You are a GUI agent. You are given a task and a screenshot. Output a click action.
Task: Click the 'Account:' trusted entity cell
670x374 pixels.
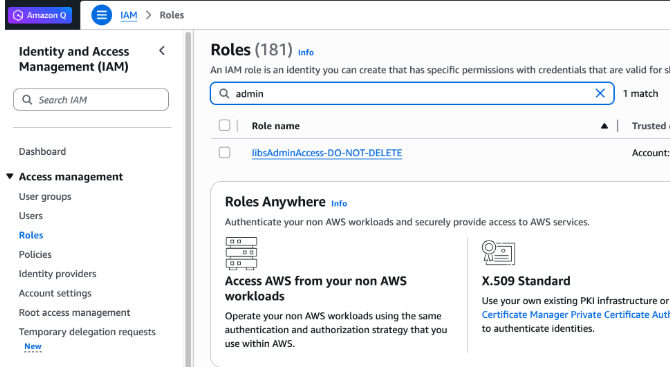[x=651, y=153]
